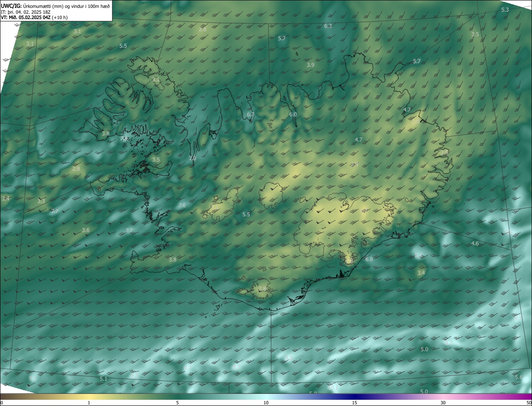Click the 1 label on the color scale
This screenshot has width=532, height=406.
tap(89, 403)
